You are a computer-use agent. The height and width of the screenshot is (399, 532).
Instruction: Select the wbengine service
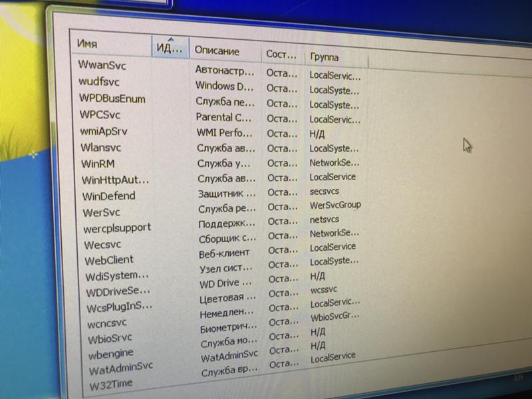click(111, 354)
